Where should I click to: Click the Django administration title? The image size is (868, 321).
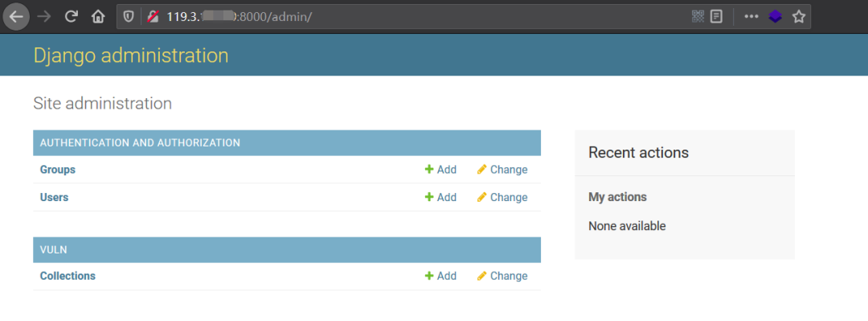(131, 56)
